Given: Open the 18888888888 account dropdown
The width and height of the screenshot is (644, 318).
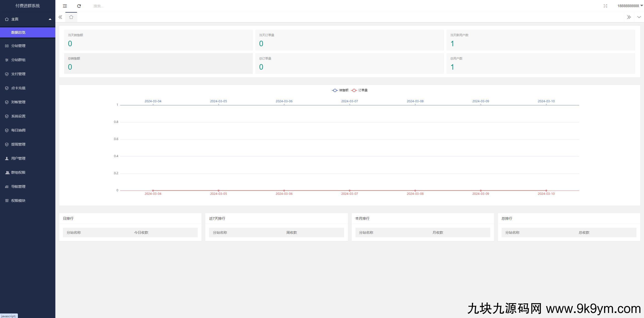Looking at the screenshot, I should tap(630, 6).
